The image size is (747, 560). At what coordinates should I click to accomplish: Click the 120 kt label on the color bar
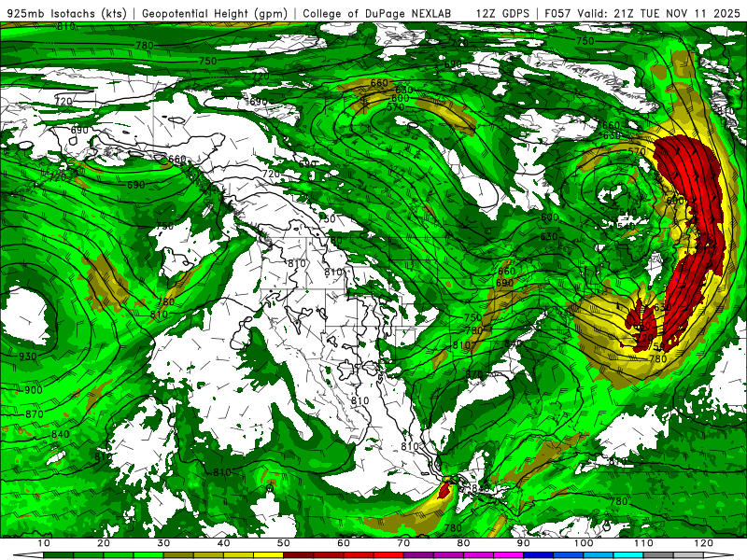[704, 543]
